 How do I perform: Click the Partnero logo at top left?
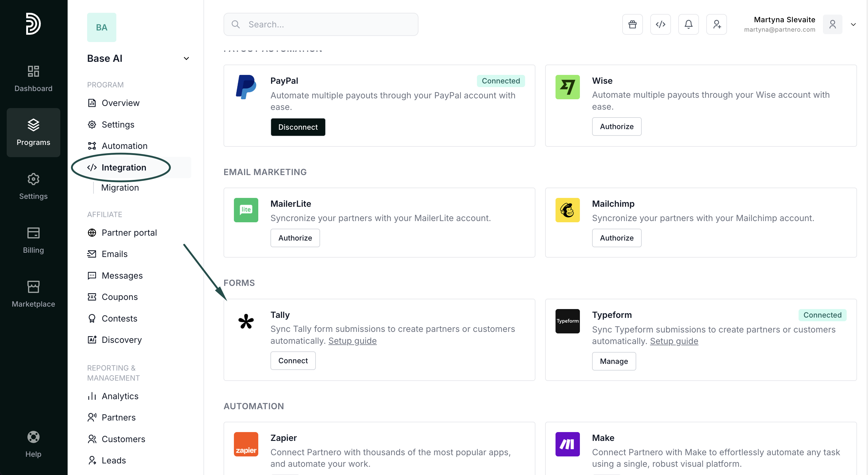coord(34,23)
